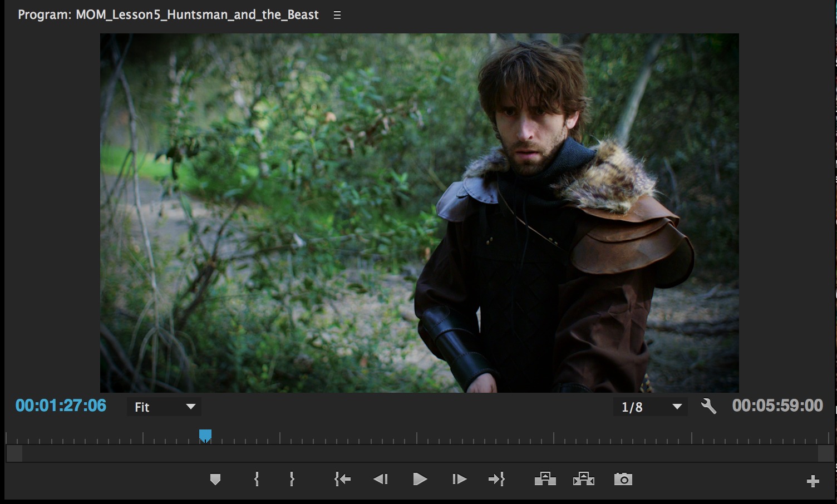Export frame with the camera icon
The height and width of the screenshot is (504, 837).
point(623,479)
